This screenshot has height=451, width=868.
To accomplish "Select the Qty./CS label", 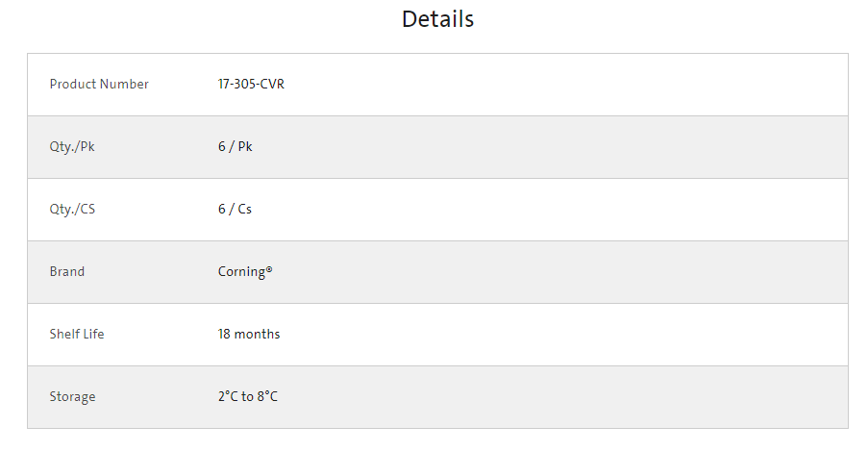I will point(72,210).
